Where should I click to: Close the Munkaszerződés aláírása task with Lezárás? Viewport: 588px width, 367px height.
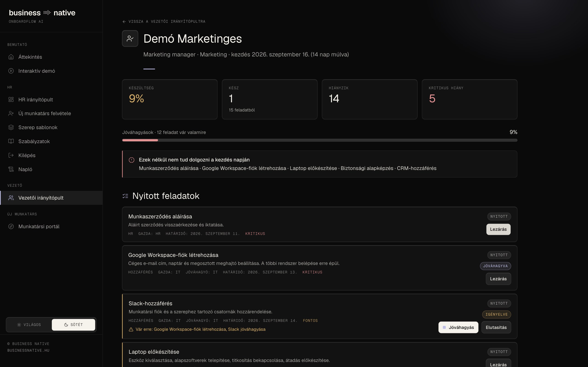pos(498,229)
